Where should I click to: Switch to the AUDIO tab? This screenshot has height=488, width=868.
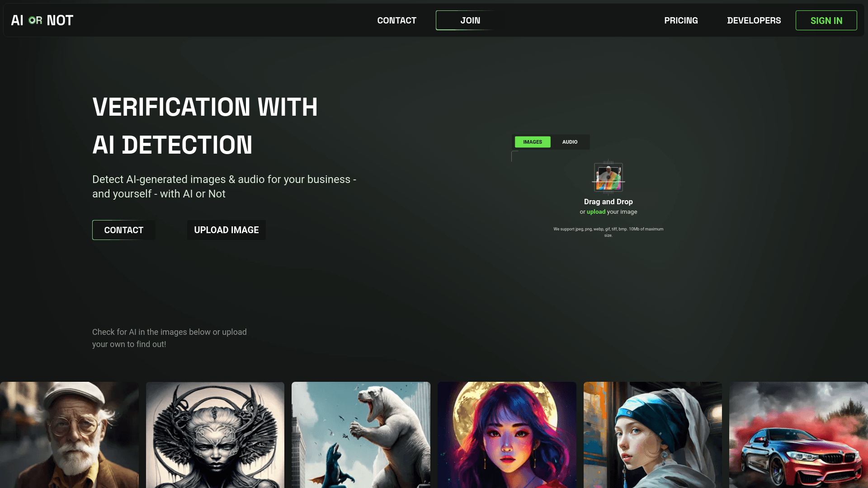click(x=570, y=142)
